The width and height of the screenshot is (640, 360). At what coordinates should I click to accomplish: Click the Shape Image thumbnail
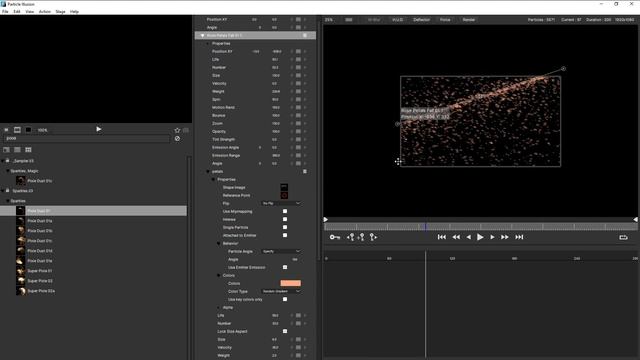[x=284, y=187]
